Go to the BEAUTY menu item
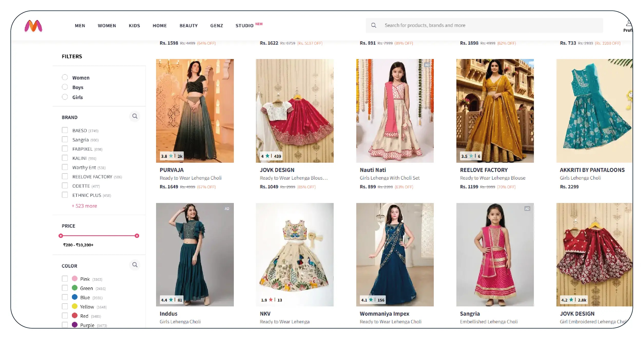The width and height of the screenshot is (644, 339). pyautogui.click(x=189, y=26)
